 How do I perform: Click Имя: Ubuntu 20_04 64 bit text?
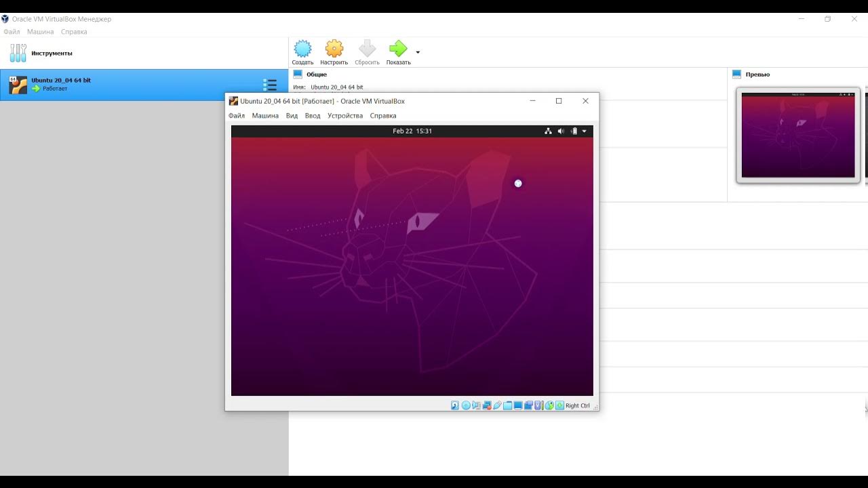tap(328, 87)
